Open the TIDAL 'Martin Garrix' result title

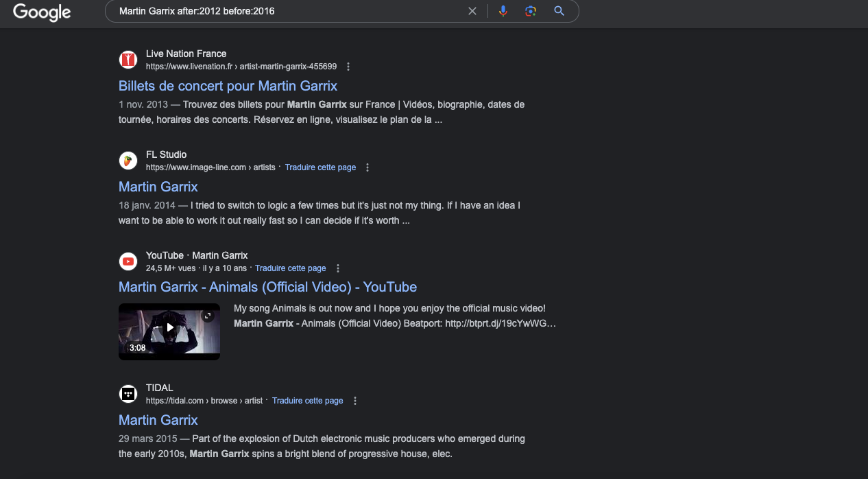(x=158, y=420)
